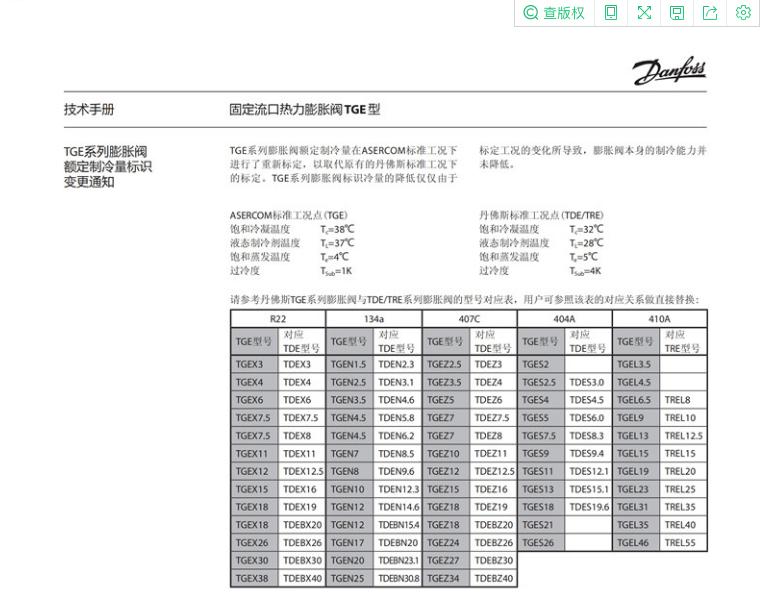770x605 pixels.
Task: Click table cell TDEX8
Action: click(302, 436)
